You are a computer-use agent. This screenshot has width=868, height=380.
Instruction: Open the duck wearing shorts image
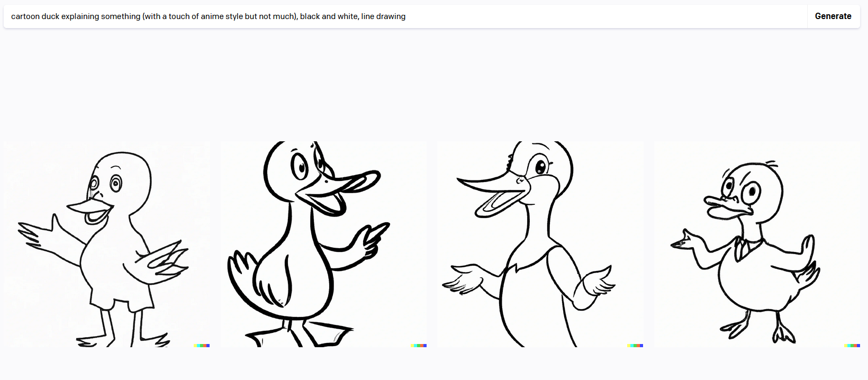point(107,244)
